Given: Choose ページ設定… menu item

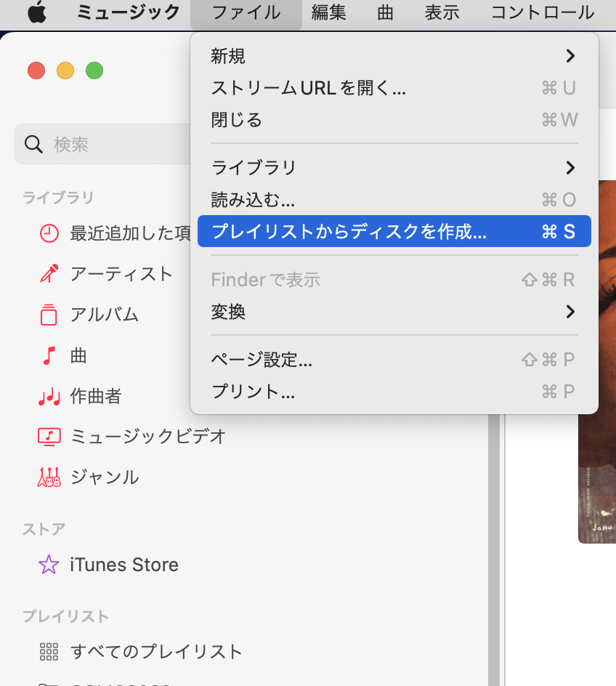Looking at the screenshot, I should click(x=394, y=360).
